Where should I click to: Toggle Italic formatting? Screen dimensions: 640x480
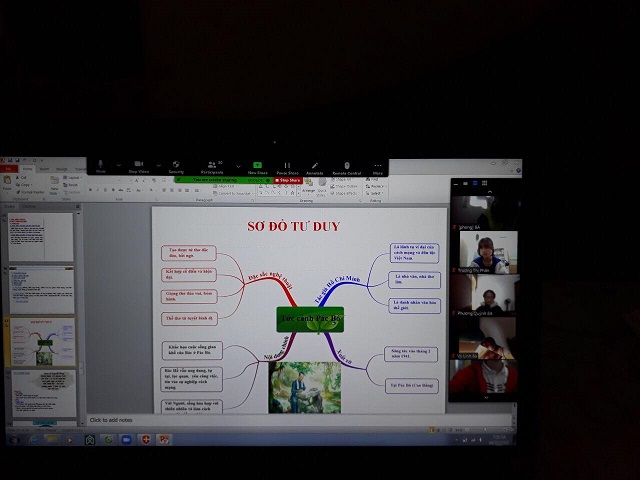pos(98,190)
